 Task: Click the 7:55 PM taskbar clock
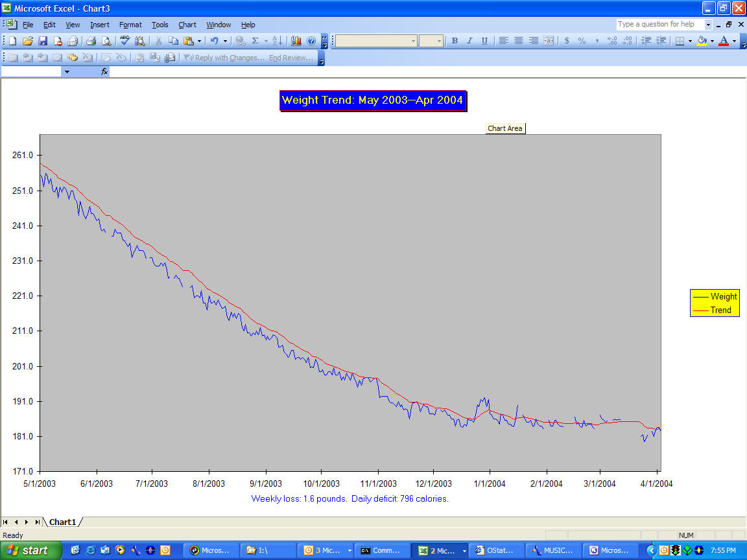[x=723, y=550]
